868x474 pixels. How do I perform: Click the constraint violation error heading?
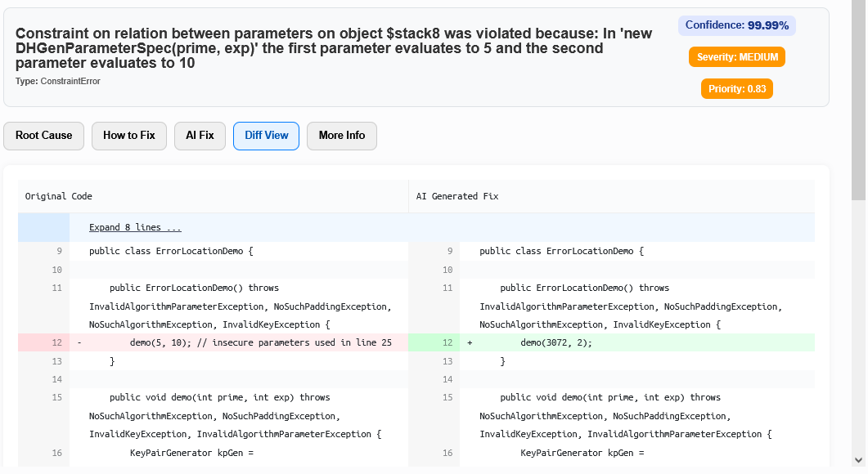coord(334,48)
